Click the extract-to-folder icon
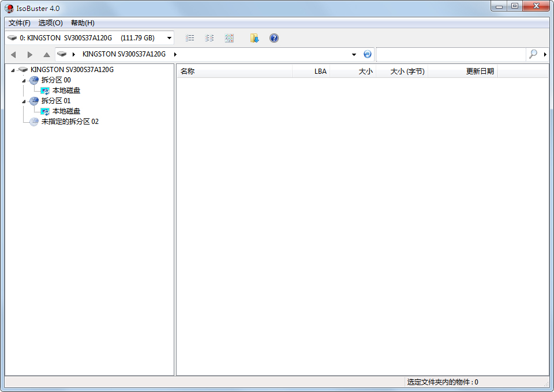Image resolution: width=554 pixels, height=392 pixels. (254, 38)
